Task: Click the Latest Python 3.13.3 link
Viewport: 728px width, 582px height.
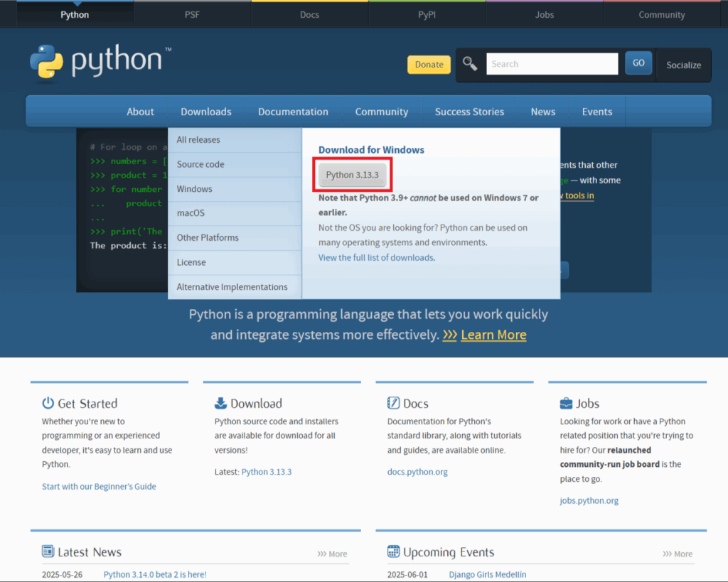Action: pos(267,472)
